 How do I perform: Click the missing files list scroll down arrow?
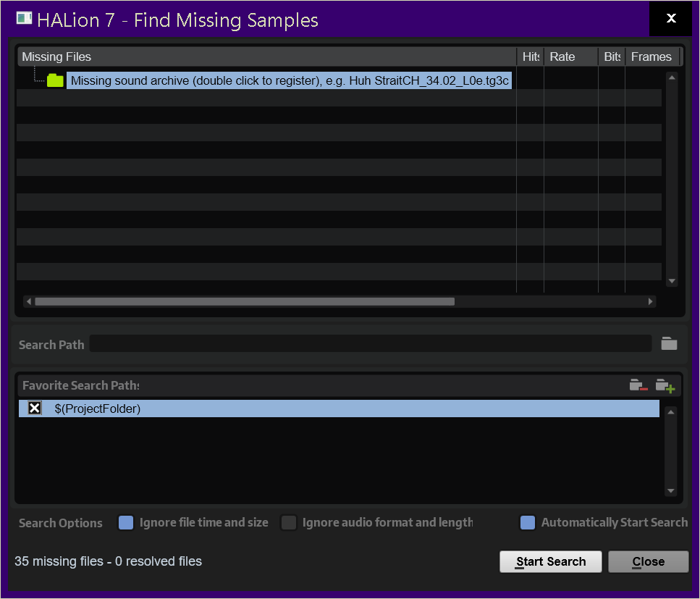point(672,281)
